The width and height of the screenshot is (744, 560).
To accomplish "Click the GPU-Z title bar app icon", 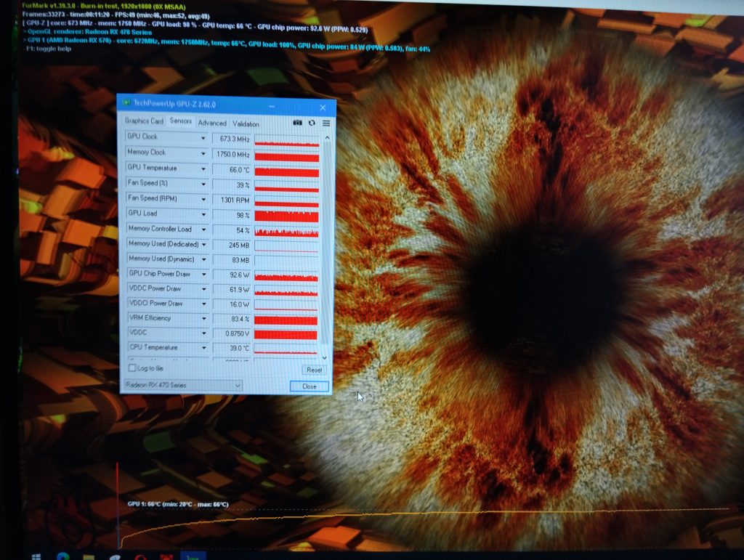I will coord(126,104).
